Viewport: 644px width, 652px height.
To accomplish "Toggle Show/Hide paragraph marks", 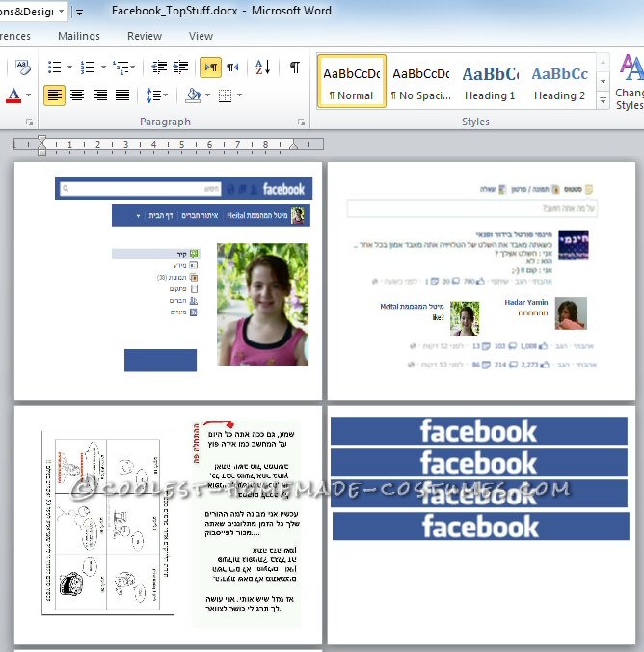I will [295, 67].
